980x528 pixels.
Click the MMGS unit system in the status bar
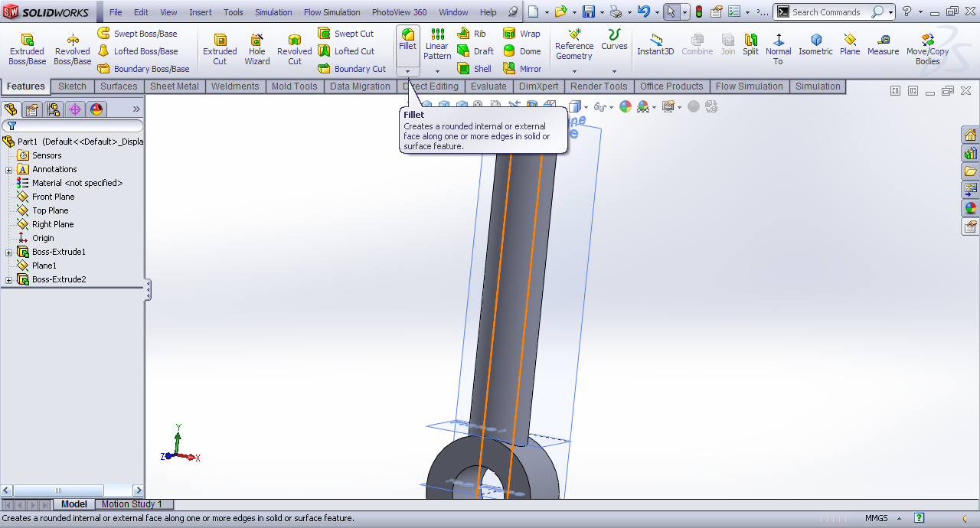click(877, 518)
